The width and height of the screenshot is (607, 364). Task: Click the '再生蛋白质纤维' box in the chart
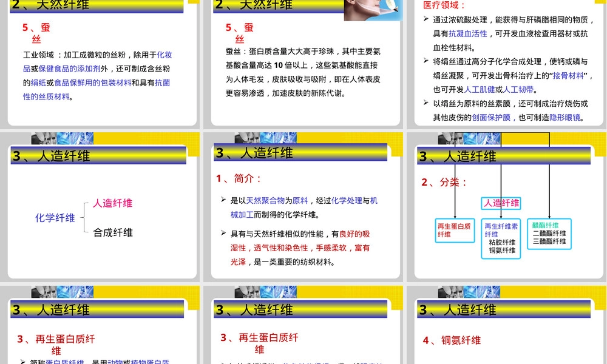tap(455, 231)
